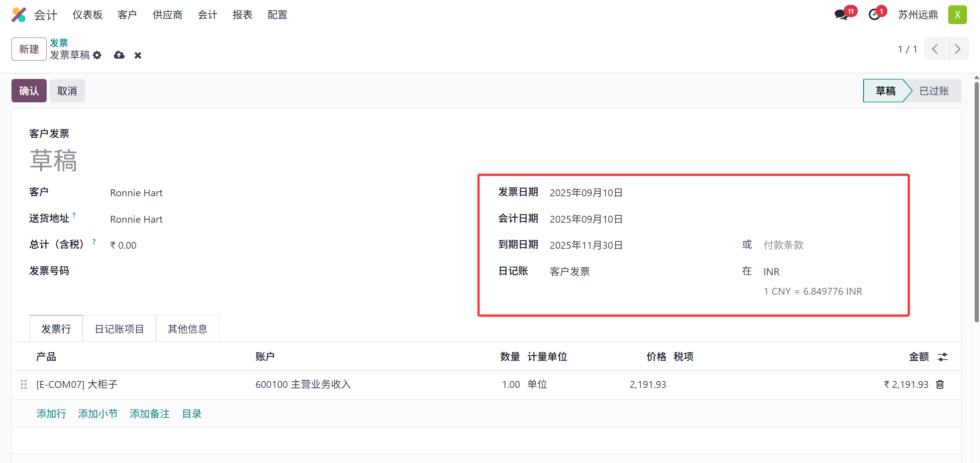Click the 确认 confirm button
The width and height of the screenshot is (980, 463).
click(29, 91)
